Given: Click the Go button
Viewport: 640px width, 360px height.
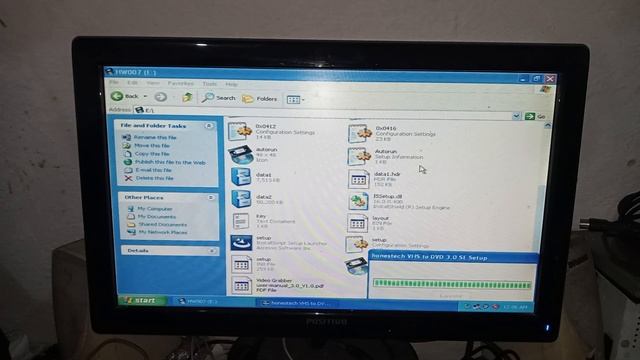Looking at the screenshot, I should 536,116.
